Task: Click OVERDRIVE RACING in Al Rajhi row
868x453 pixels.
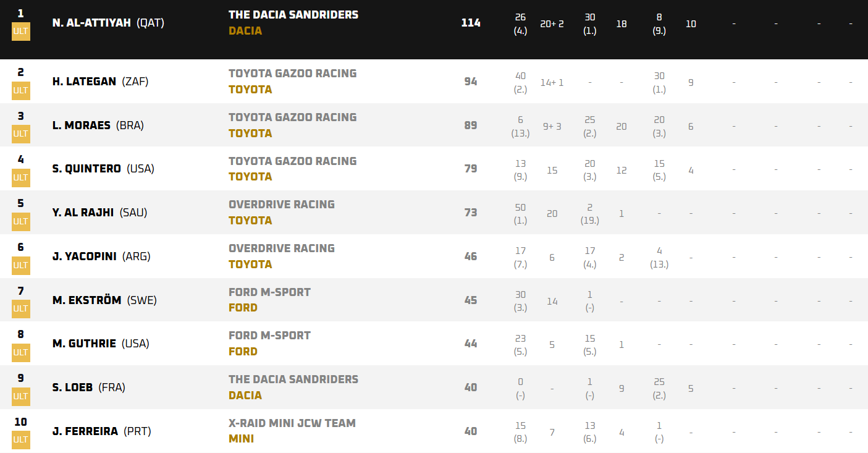Action: point(282,205)
